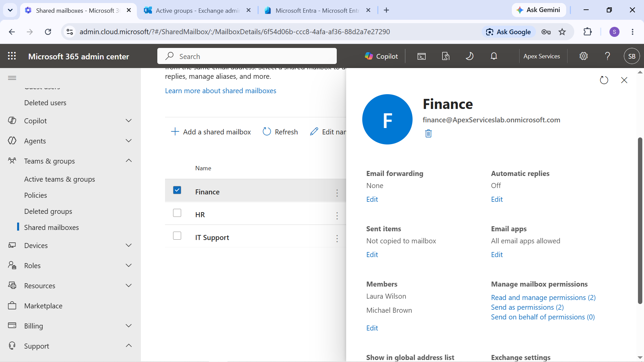Open Learn more about shared mailboxes link

tap(220, 91)
